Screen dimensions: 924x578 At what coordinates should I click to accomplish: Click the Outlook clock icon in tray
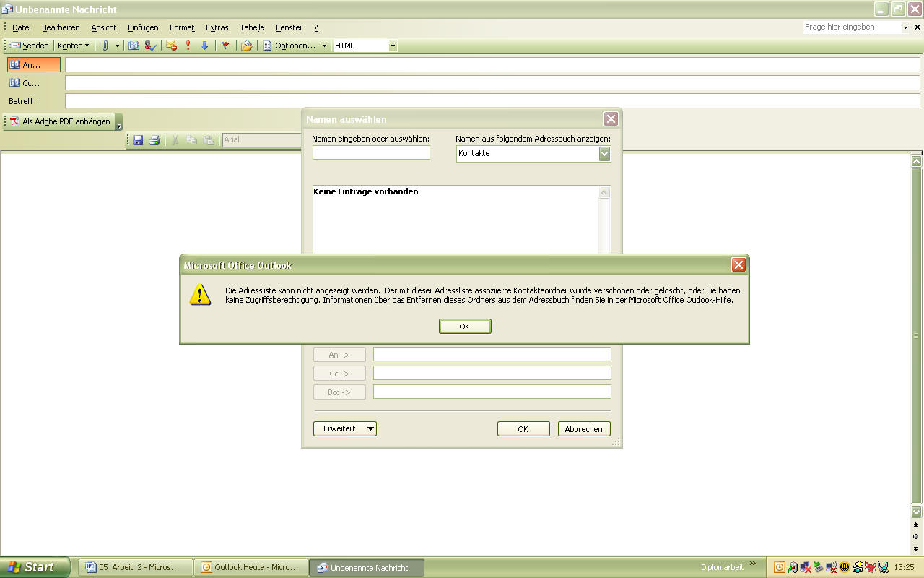780,567
